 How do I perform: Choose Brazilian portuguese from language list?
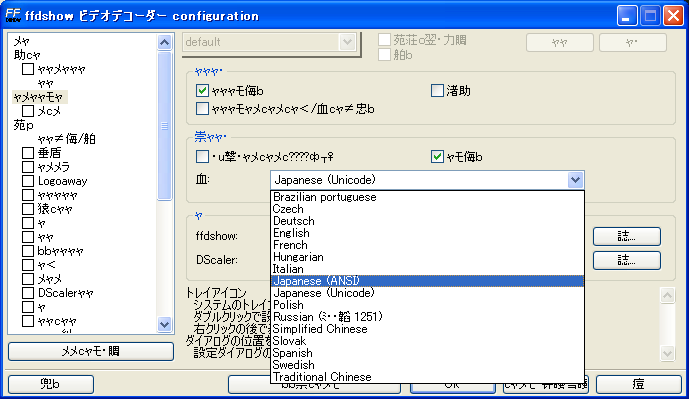(x=427, y=197)
